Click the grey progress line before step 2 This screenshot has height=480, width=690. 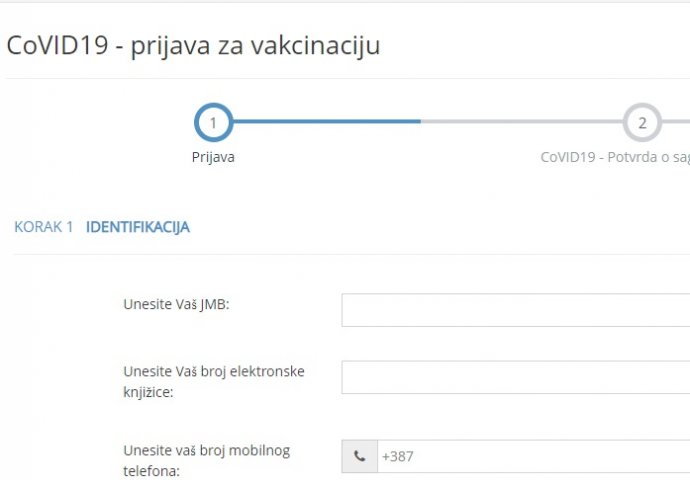[x=520, y=122]
